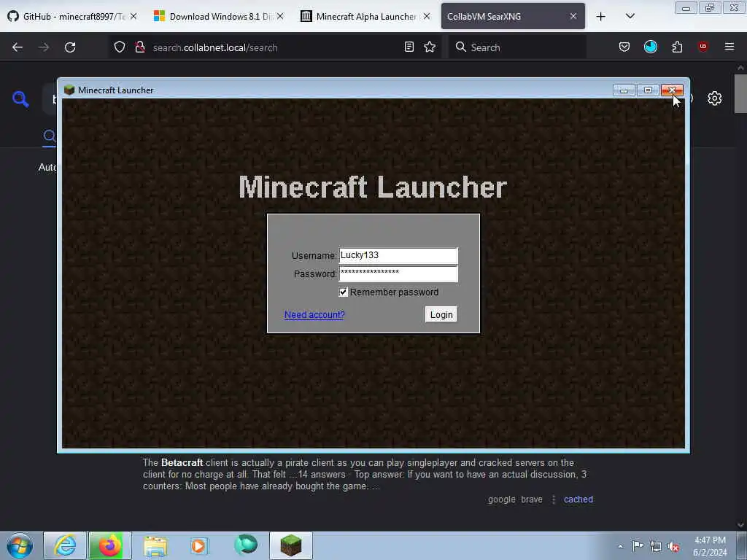Toggle Reader View icon in address bar

pos(409,47)
